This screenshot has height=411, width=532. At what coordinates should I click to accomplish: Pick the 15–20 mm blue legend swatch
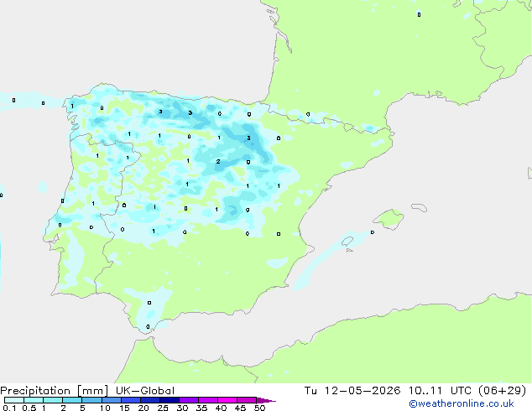coord(130,400)
